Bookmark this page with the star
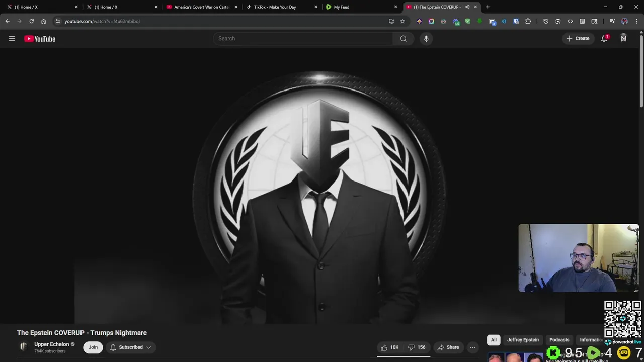The height and width of the screenshot is (362, 644). (x=403, y=21)
